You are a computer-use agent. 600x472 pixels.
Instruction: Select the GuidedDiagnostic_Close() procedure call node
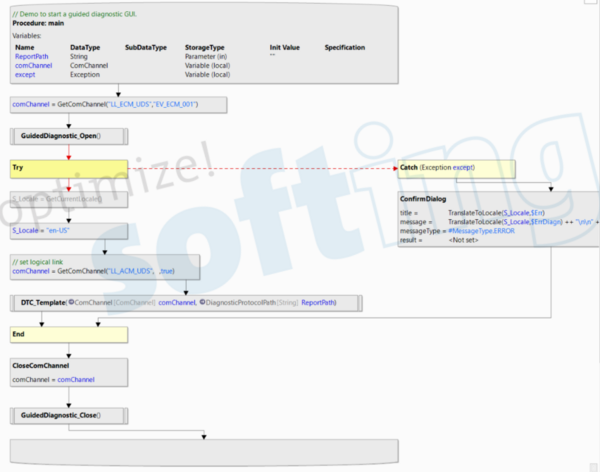pos(69,416)
